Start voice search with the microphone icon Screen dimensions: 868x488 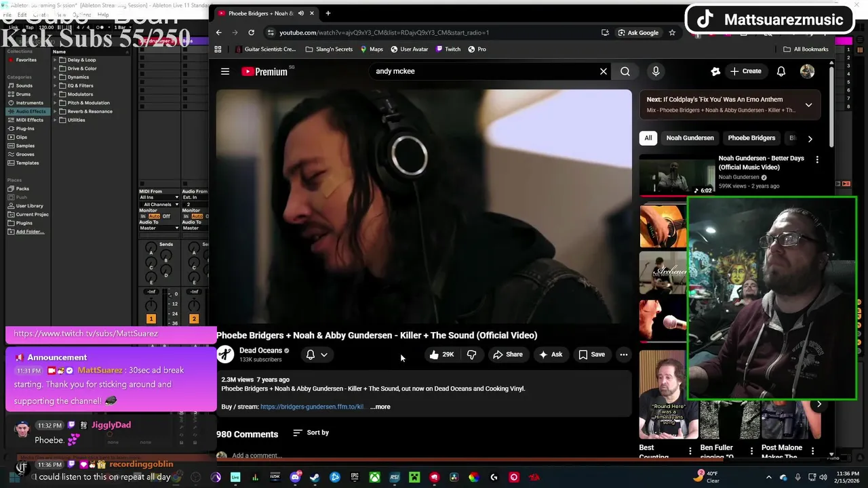656,71
